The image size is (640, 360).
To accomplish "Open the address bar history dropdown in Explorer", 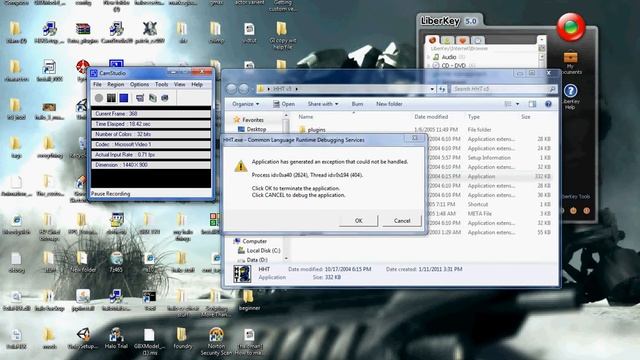I will 432,89.
